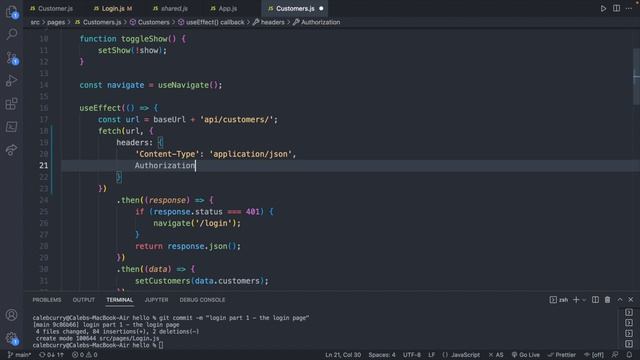Image resolution: width=640 pixels, height=360 pixels.
Task: Create a new terminal with plus icon
Action: 576,300
